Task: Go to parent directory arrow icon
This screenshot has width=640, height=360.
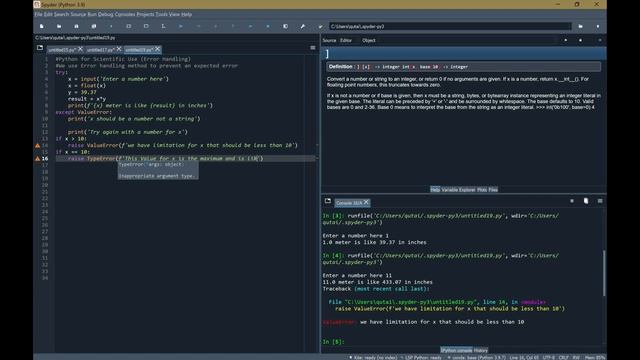Action: tap(598, 26)
